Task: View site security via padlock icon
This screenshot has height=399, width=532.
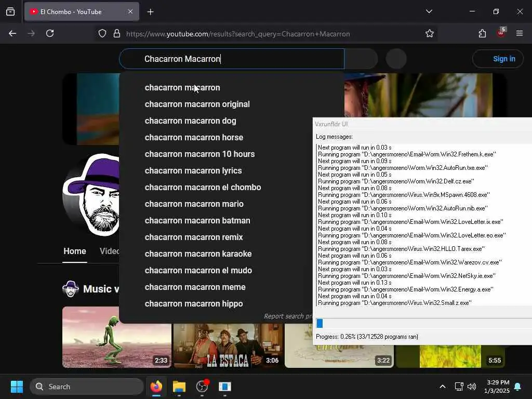Action: coord(117,34)
